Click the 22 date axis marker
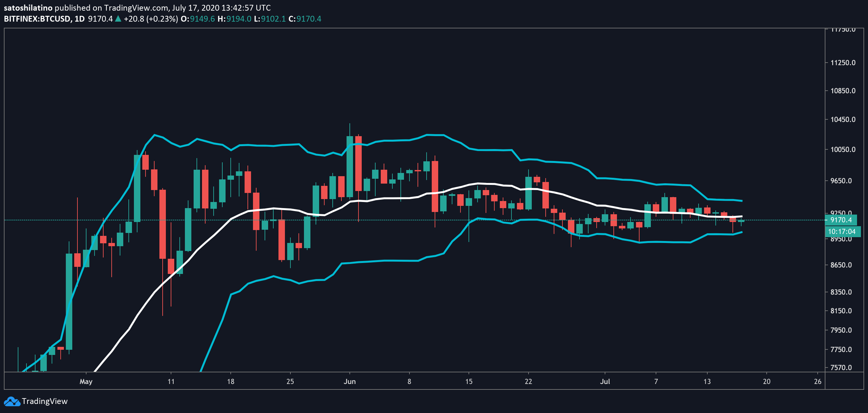Image resolution: width=868 pixels, height=413 pixels. 528,381
